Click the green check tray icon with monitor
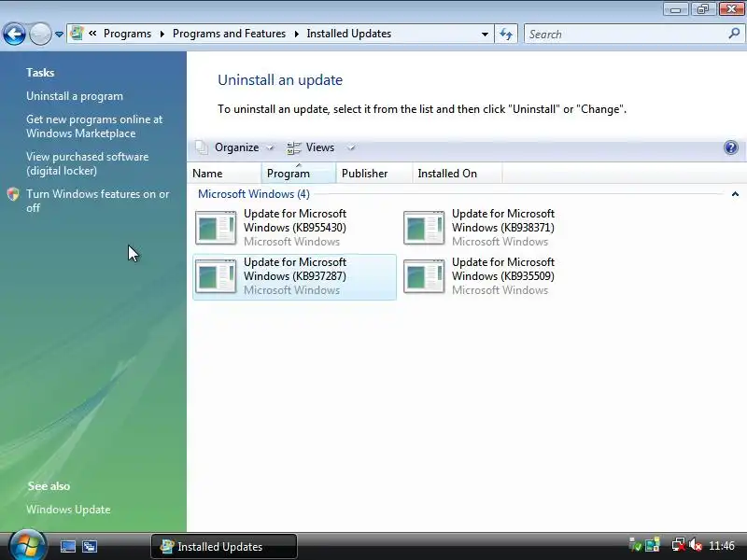Viewport: 747px width, 560px height. click(x=635, y=544)
